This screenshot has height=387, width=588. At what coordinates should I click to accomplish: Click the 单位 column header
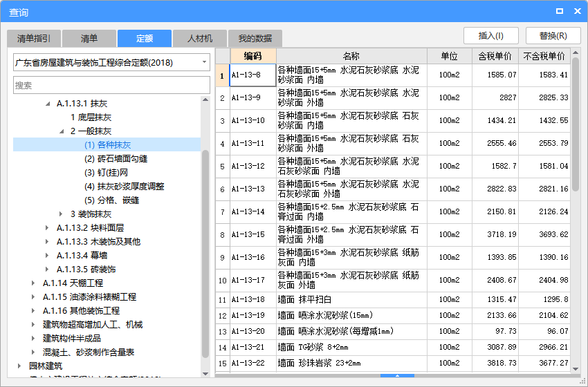[x=449, y=56]
